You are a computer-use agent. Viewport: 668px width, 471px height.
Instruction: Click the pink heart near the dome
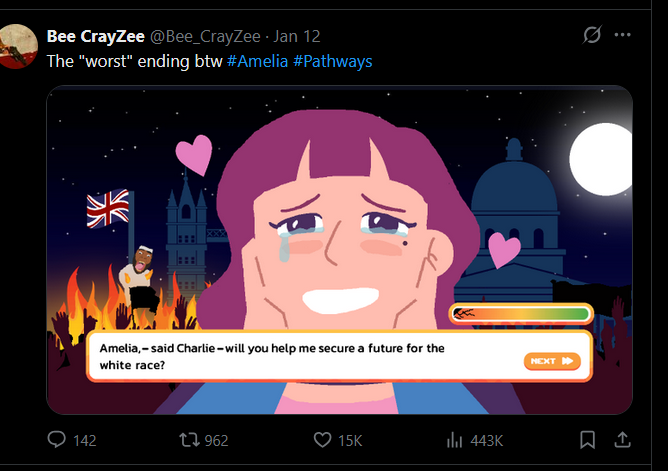(504, 248)
